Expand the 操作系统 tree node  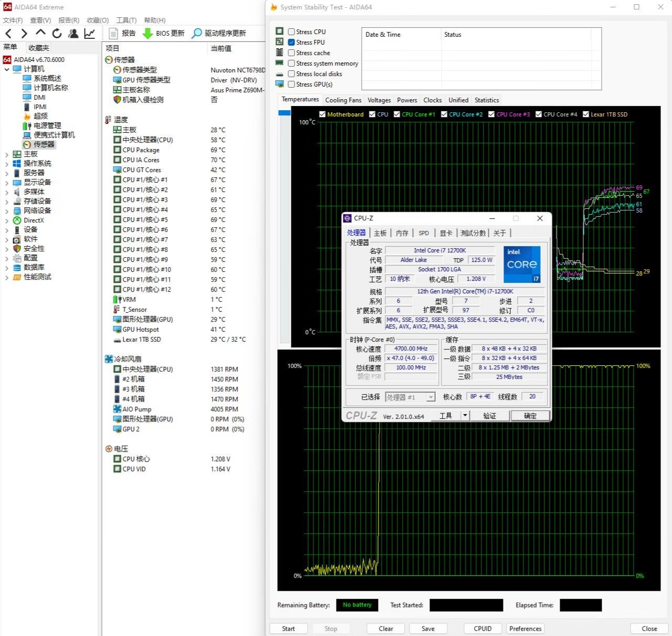pyautogui.click(x=7, y=164)
